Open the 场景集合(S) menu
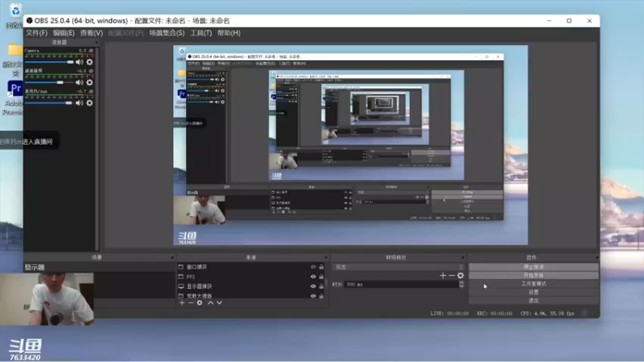 (x=167, y=33)
